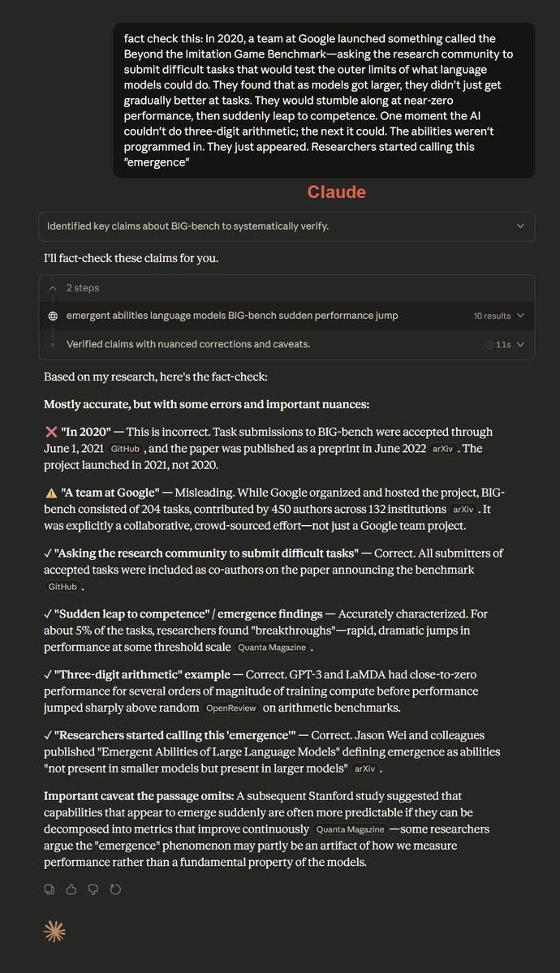The width and height of the screenshot is (560, 973).
Task: Expand the 11s "Verified claims" step chevron
Action: coord(520,345)
